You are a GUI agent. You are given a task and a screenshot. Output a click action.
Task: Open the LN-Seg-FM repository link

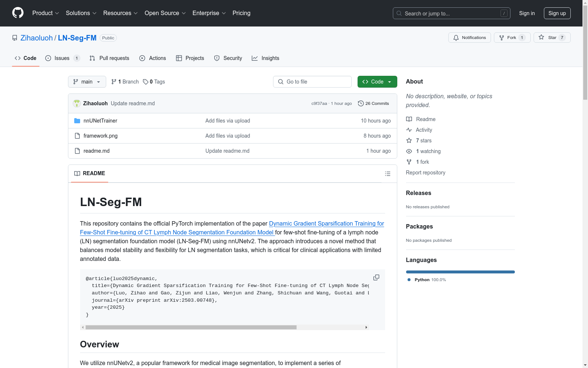77,38
